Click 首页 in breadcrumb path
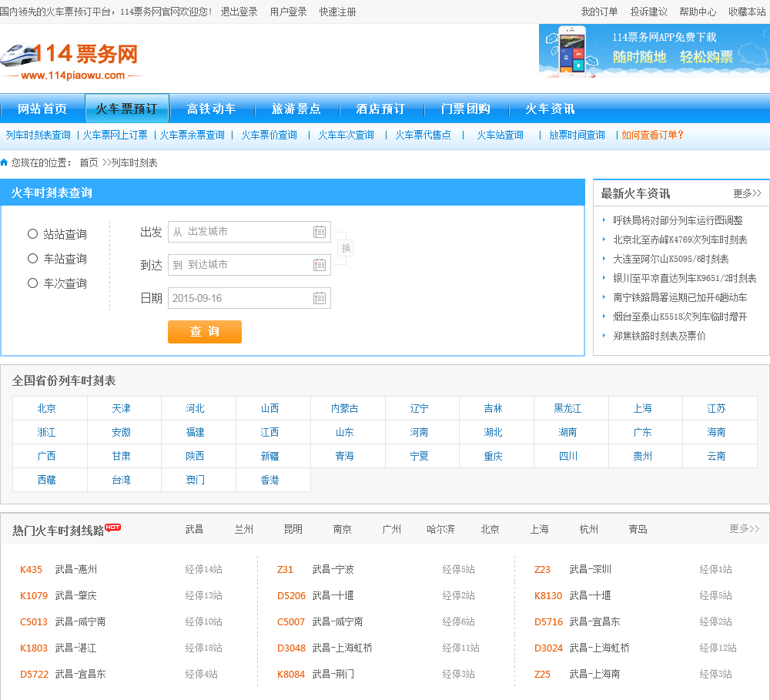Viewport: 770px width, 700px height. tap(89, 162)
